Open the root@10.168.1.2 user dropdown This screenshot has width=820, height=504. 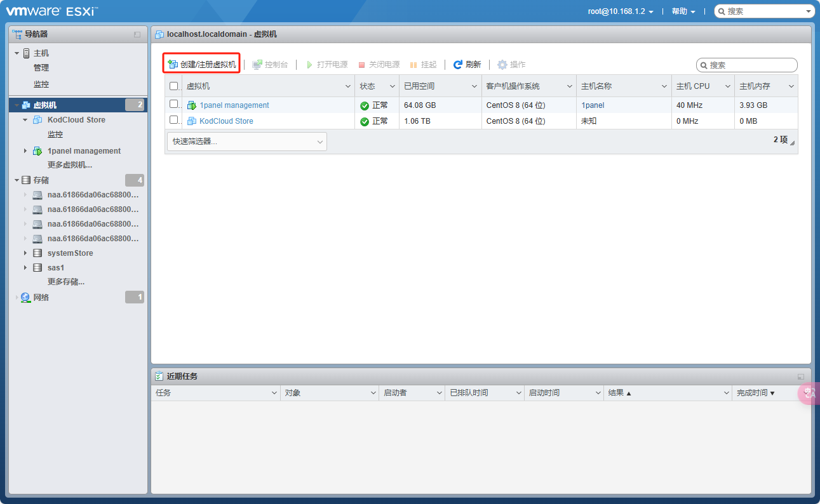coord(621,11)
